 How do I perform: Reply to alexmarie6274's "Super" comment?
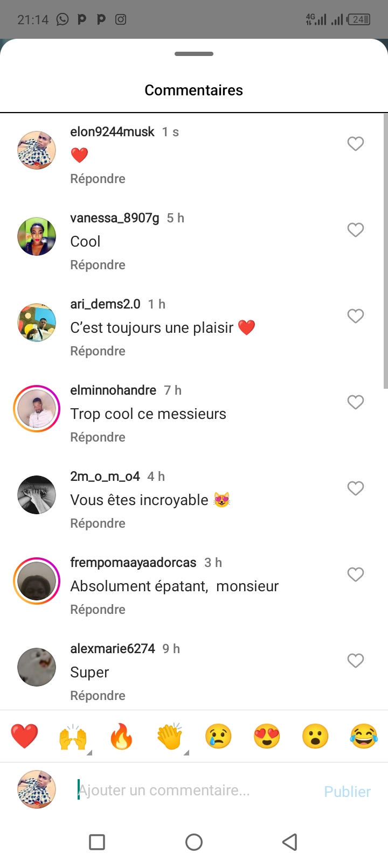pyautogui.click(x=98, y=696)
